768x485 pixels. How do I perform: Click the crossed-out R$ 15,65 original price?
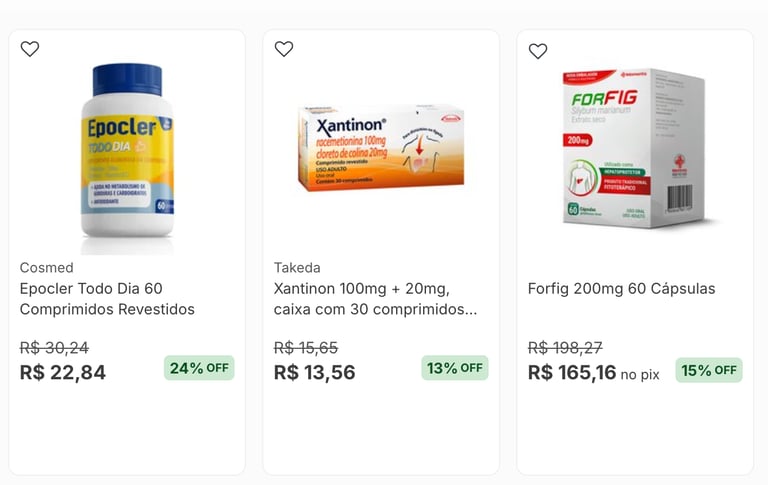[x=306, y=348]
